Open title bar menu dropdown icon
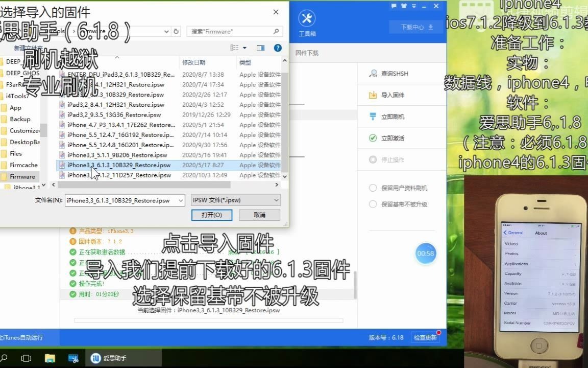588x368 pixels. 414,6
